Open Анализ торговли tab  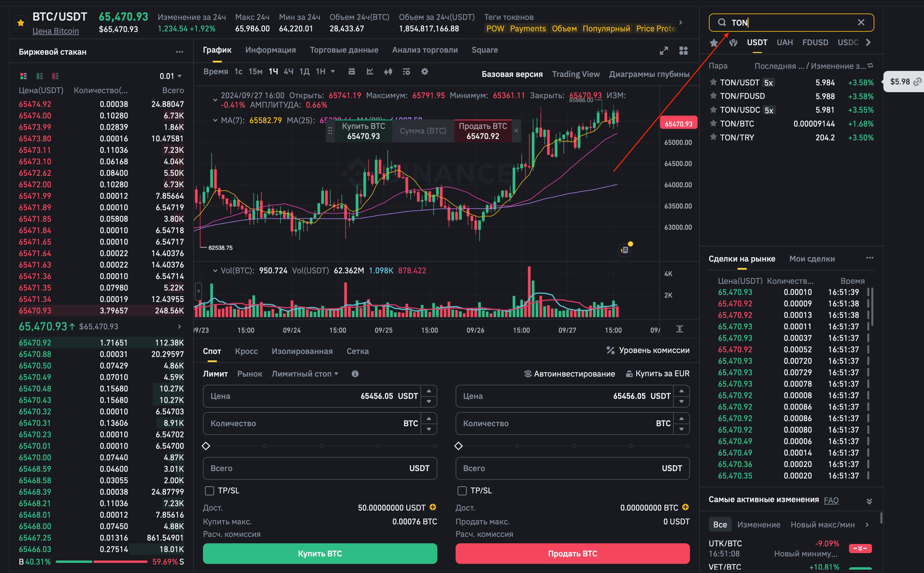[425, 50]
